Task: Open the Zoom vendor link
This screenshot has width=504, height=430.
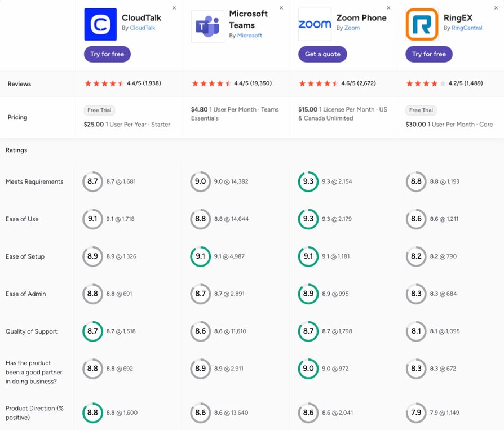Action: (x=352, y=28)
